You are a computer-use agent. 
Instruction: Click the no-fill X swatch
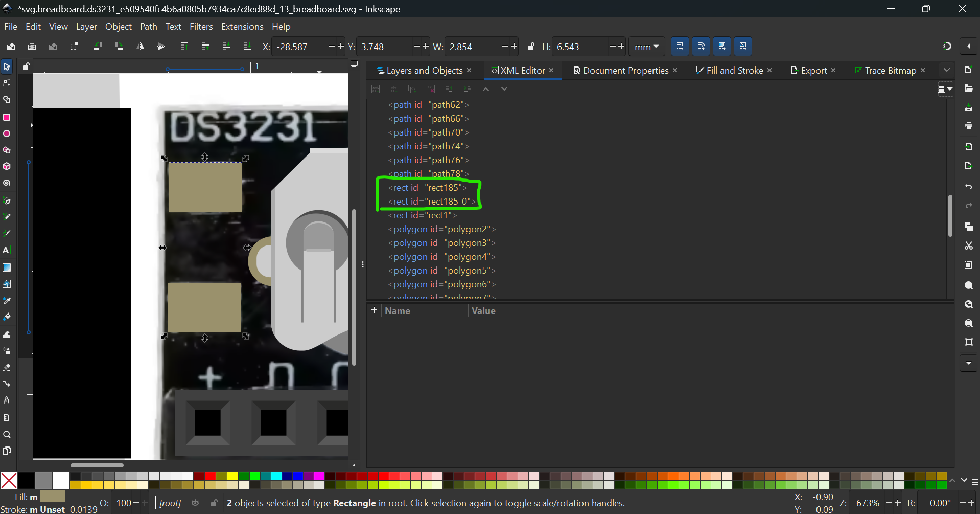click(9, 480)
